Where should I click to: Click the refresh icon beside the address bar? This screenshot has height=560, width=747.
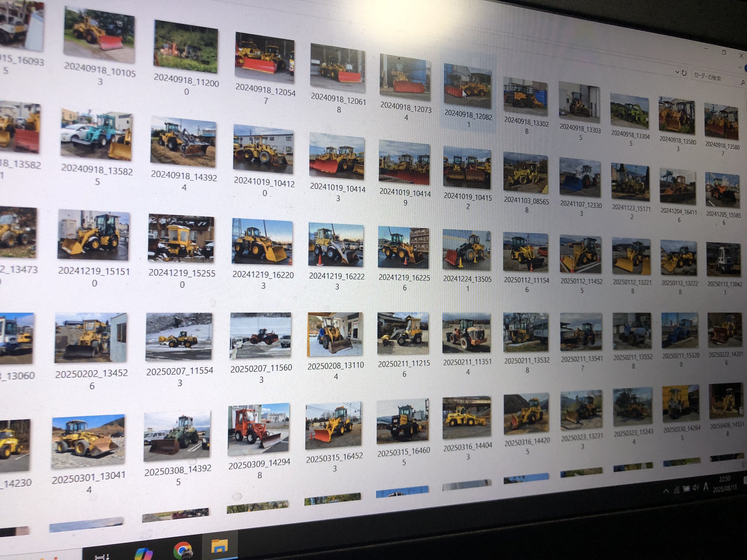(685, 73)
